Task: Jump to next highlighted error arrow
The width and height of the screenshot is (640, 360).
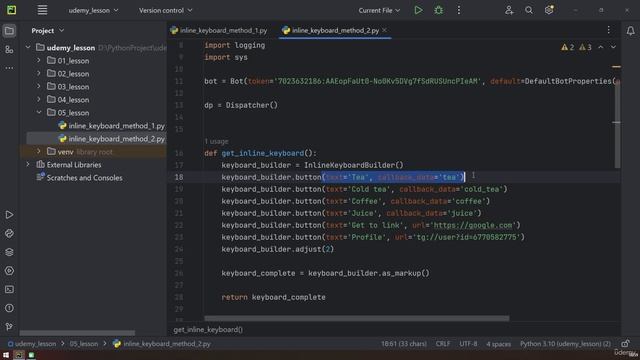Action: click(613, 47)
